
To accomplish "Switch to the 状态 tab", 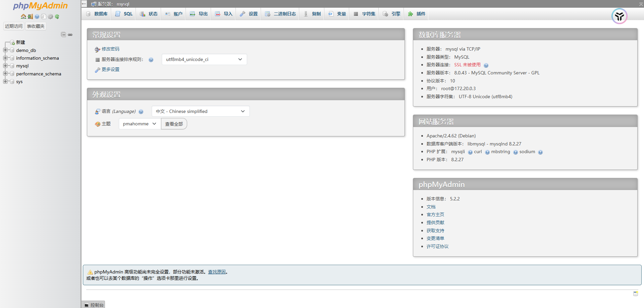I will [149, 14].
